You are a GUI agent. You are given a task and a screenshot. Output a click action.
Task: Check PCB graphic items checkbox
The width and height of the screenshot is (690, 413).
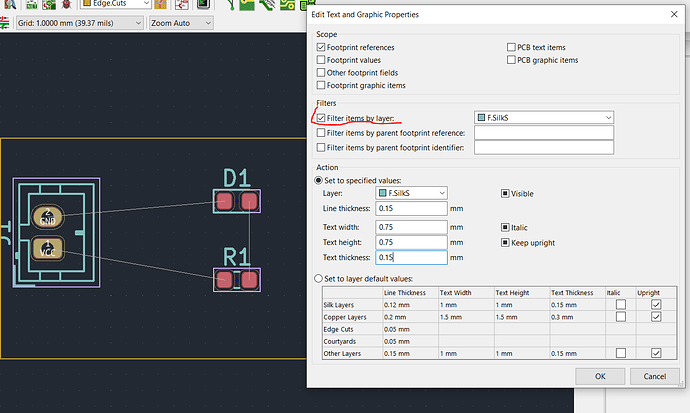point(511,60)
